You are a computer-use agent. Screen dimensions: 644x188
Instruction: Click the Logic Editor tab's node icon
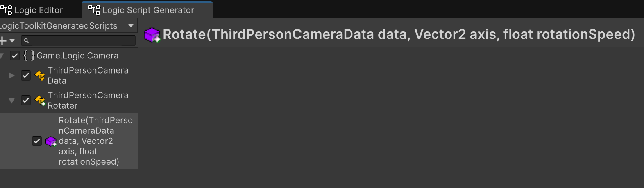7,10
